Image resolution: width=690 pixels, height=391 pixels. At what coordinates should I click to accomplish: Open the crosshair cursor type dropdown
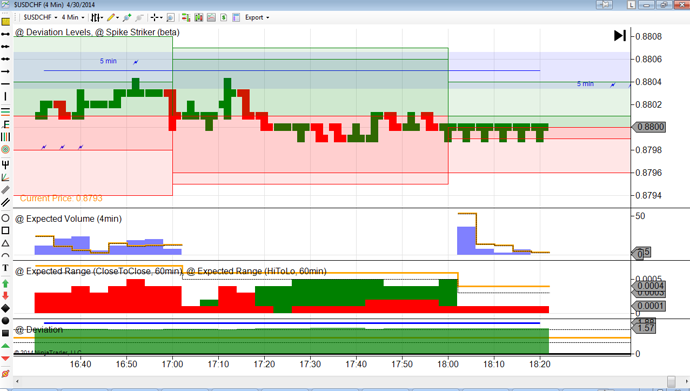point(156,18)
